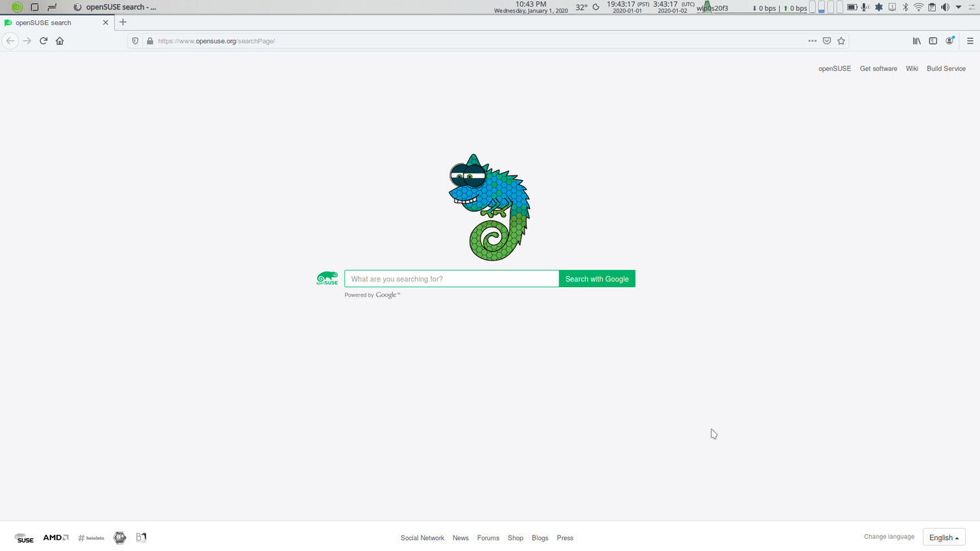
Task: Click the PST world clock applet
Action: [x=627, y=7]
